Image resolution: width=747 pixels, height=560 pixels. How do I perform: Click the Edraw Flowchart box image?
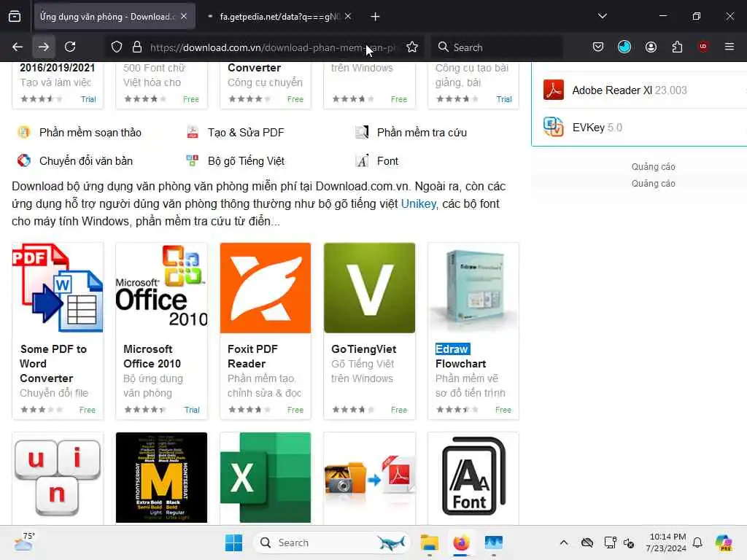pos(473,287)
